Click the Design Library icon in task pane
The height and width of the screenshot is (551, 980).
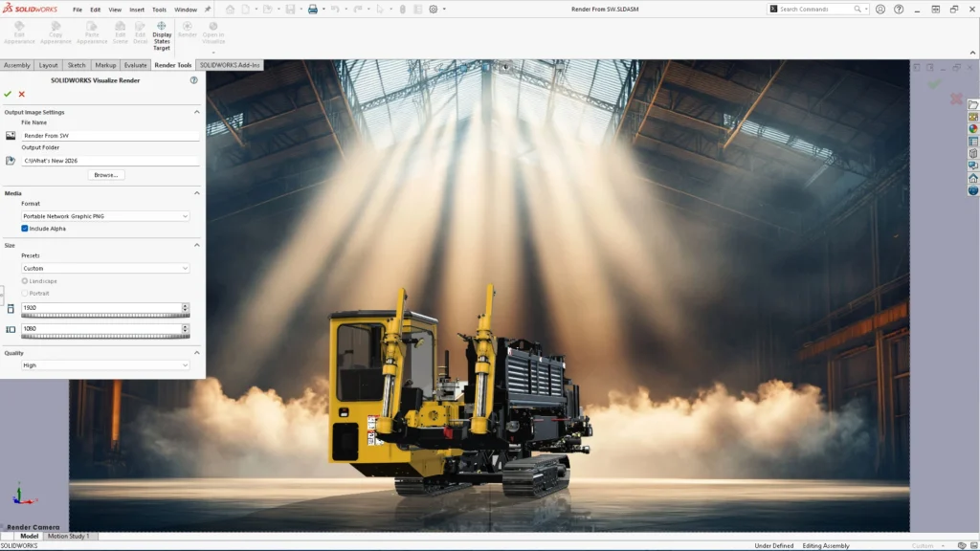(x=973, y=119)
